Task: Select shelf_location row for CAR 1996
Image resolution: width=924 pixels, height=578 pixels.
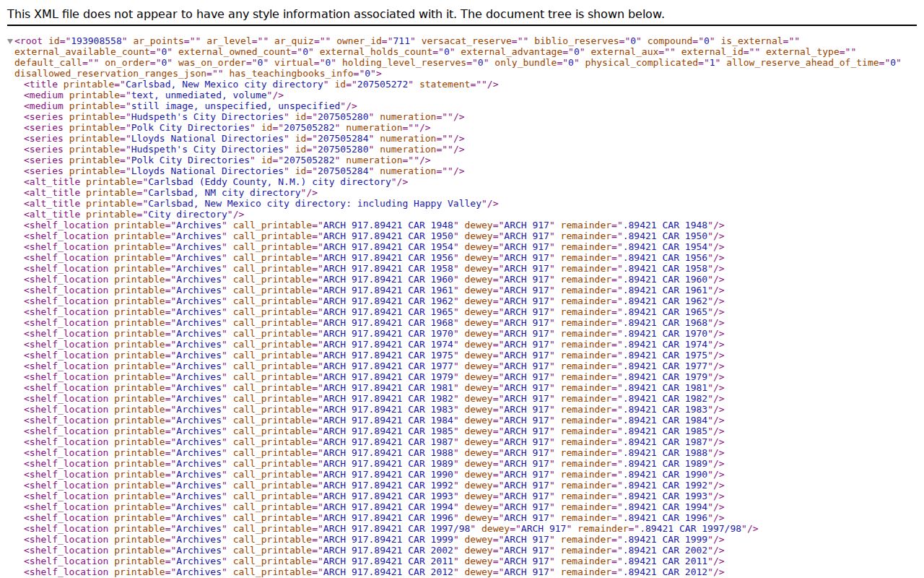Action: (374, 518)
